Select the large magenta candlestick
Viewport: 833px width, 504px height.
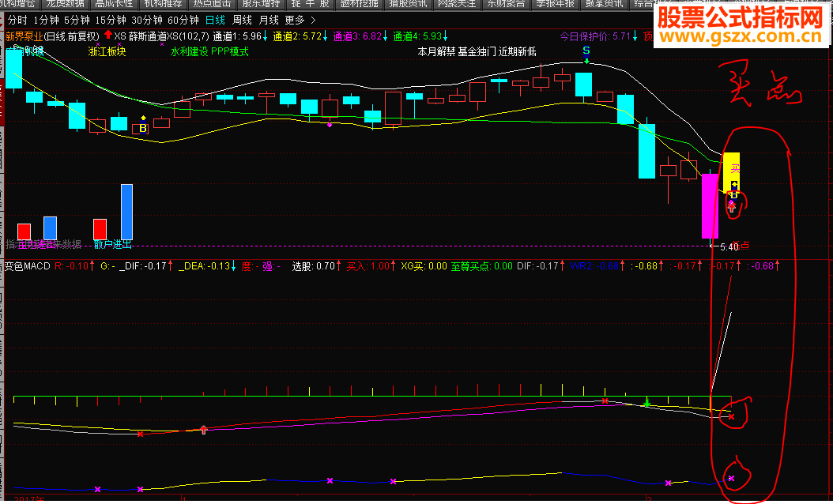[710, 206]
